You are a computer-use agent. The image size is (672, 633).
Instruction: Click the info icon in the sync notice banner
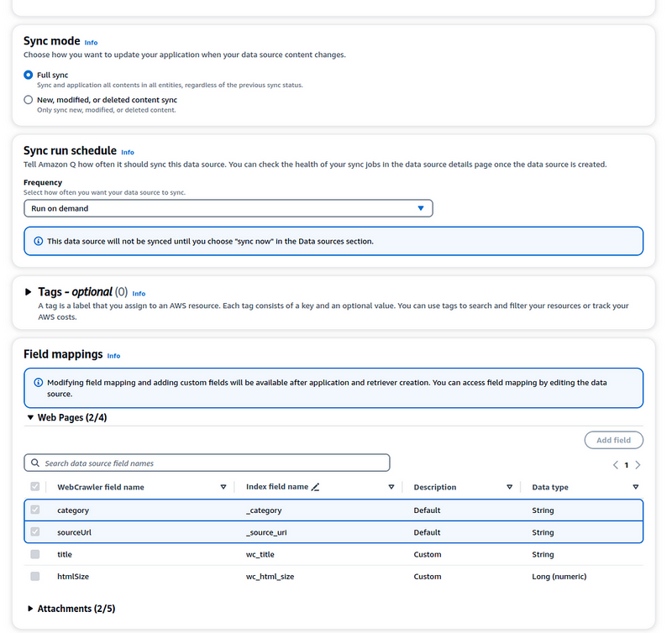coord(38,241)
